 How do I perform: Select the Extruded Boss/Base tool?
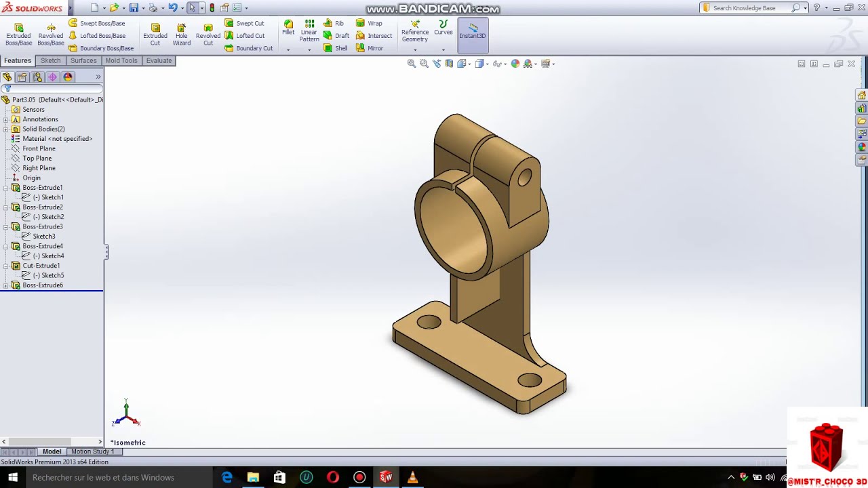click(18, 35)
